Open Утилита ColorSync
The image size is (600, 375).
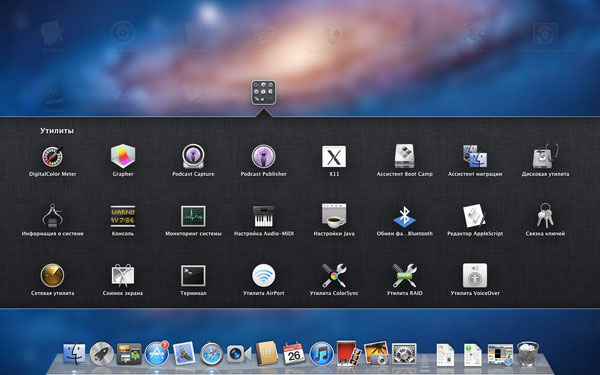coord(334,276)
